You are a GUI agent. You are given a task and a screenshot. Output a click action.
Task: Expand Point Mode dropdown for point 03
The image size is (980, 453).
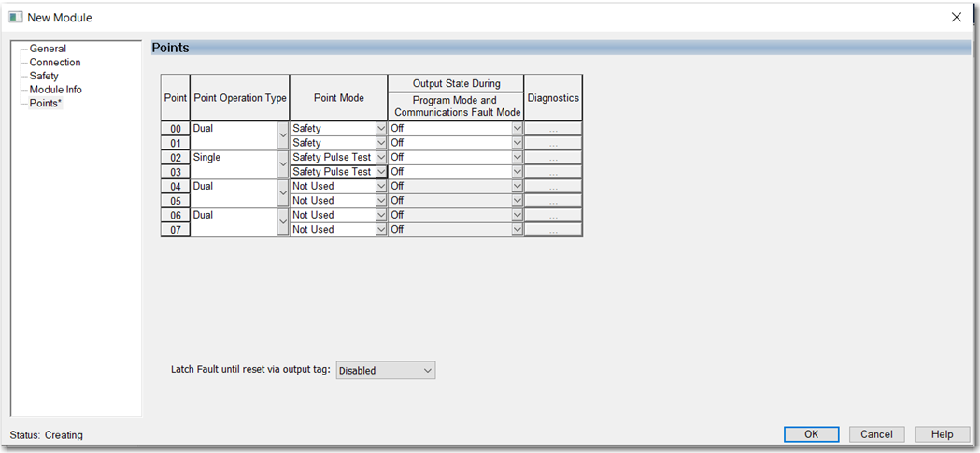[x=380, y=172]
